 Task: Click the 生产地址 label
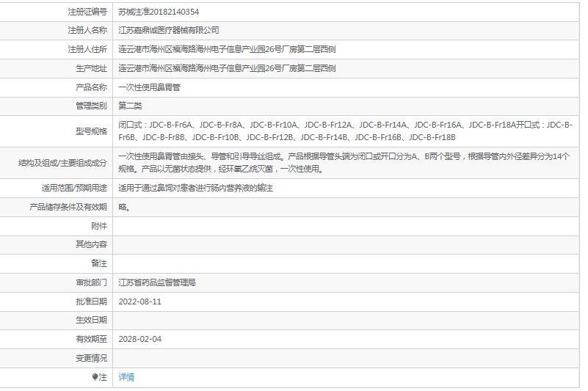91,69
